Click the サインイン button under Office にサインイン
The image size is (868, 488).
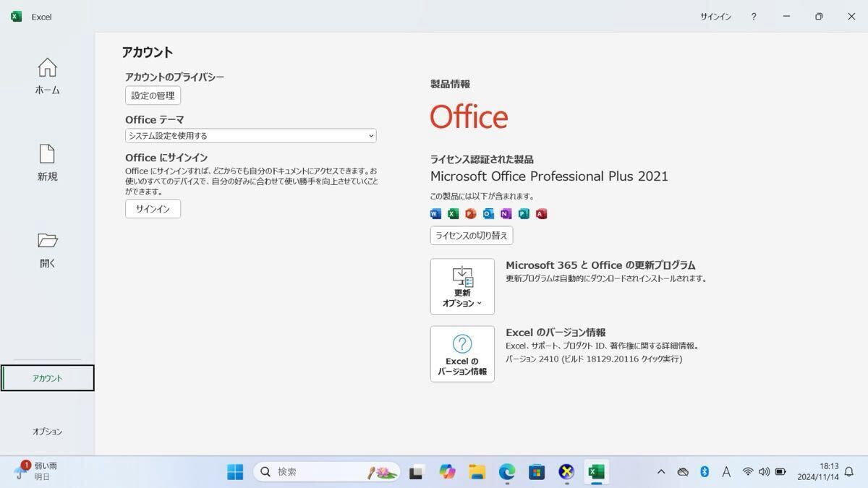tap(153, 209)
